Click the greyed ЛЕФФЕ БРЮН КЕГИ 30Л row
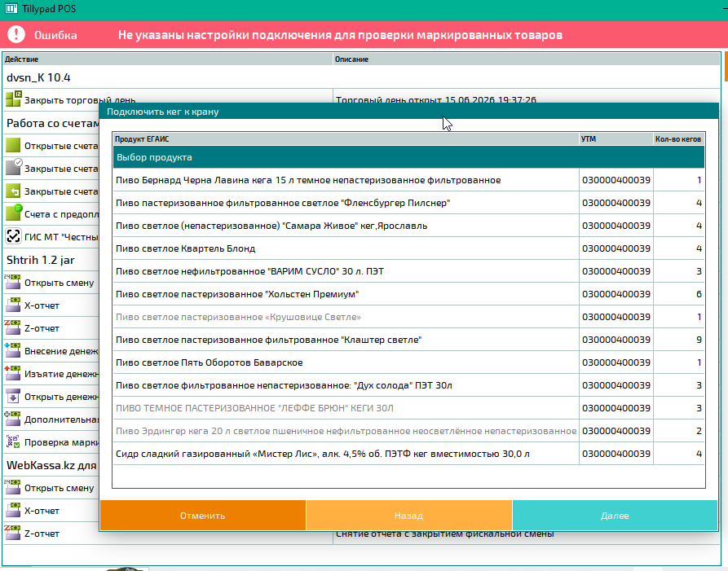The height and width of the screenshot is (571, 728). tap(408, 408)
